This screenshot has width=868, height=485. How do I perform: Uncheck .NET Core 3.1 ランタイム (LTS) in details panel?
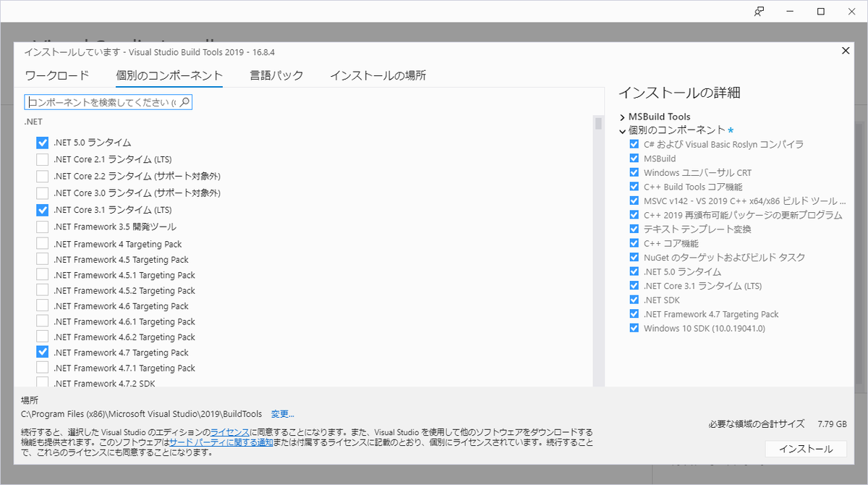pyautogui.click(x=634, y=285)
